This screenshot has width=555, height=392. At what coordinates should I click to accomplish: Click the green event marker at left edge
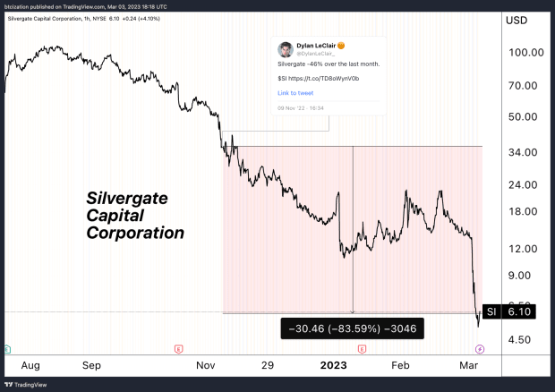[7, 347]
